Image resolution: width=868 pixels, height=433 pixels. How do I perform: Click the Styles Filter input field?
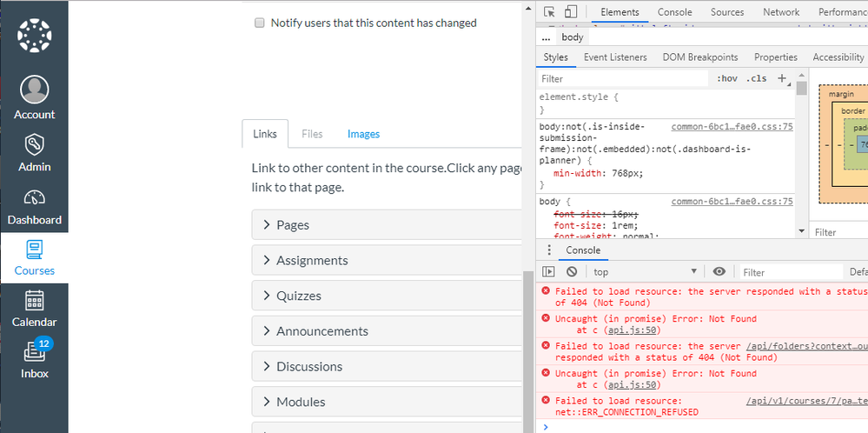(x=624, y=79)
